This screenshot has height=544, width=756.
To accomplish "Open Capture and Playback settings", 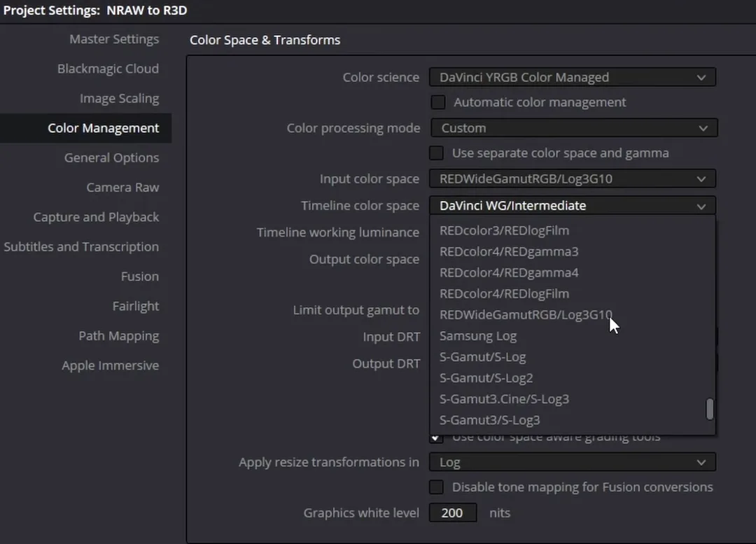I will click(x=96, y=217).
